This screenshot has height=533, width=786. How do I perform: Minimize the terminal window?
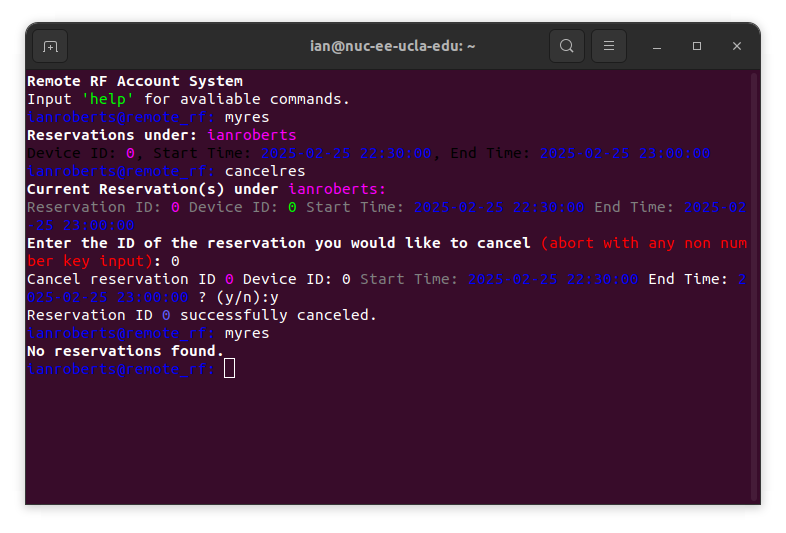point(657,46)
